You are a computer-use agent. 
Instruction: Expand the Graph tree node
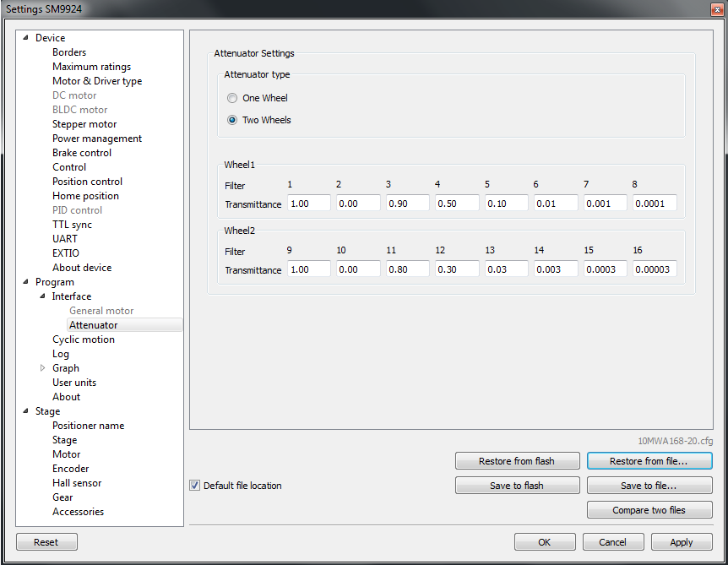pyautogui.click(x=42, y=368)
